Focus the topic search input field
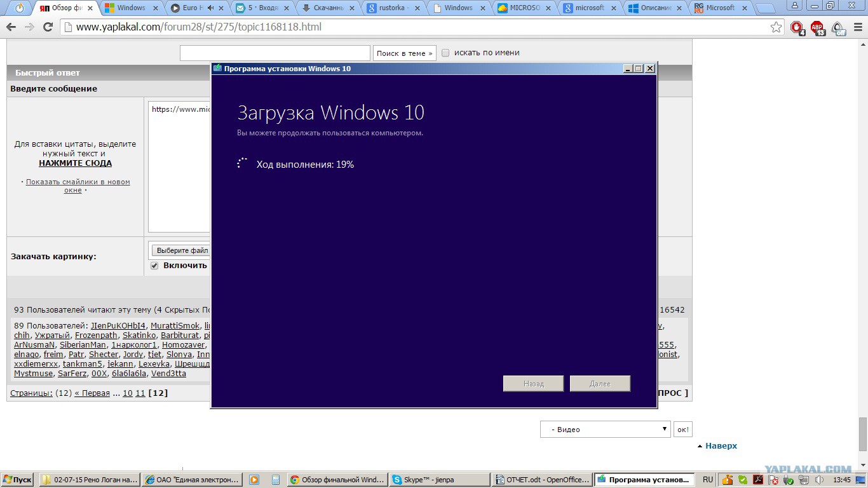The image size is (868, 488). pos(275,53)
